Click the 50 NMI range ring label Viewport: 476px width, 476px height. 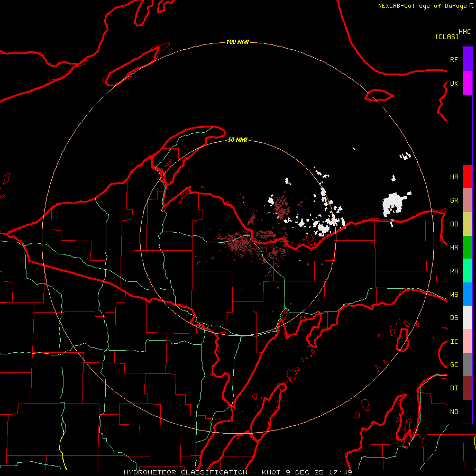tap(237, 140)
